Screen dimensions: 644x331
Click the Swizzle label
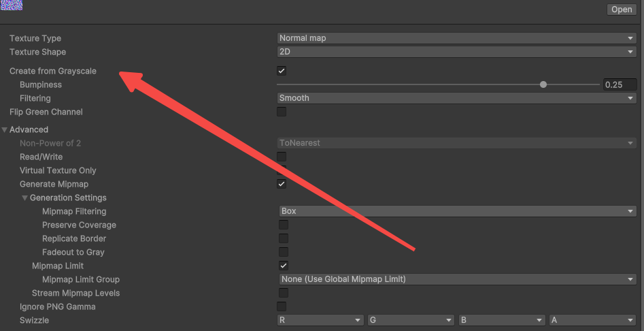click(34, 320)
